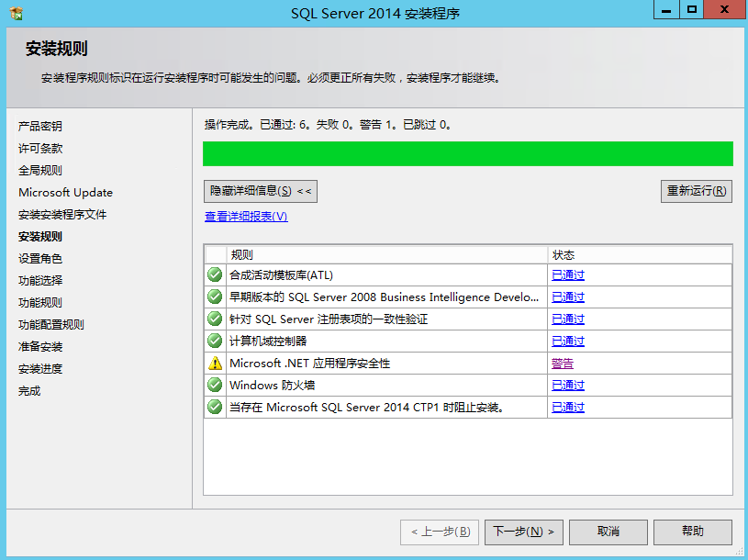The height and width of the screenshot is (560, 748).
Task: Click rule text 早期版本的 SQL Server 2008 Business Intelligence
Action: [x=384, y=297]
